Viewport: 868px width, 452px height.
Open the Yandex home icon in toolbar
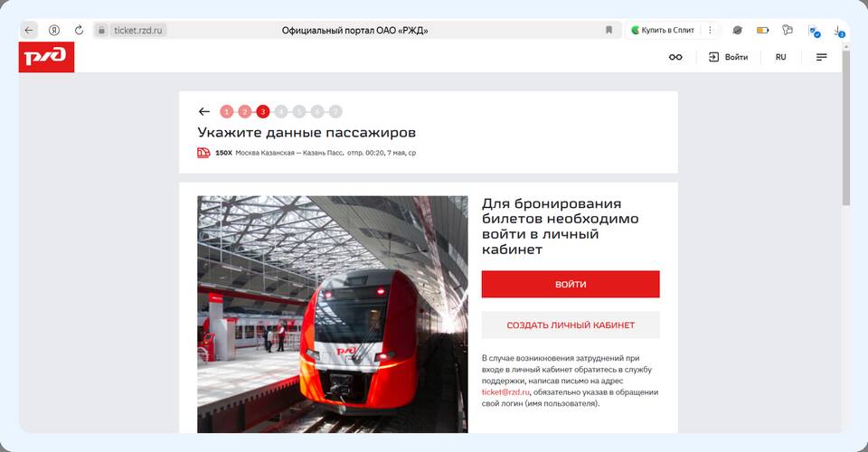[x=53, y=30]
